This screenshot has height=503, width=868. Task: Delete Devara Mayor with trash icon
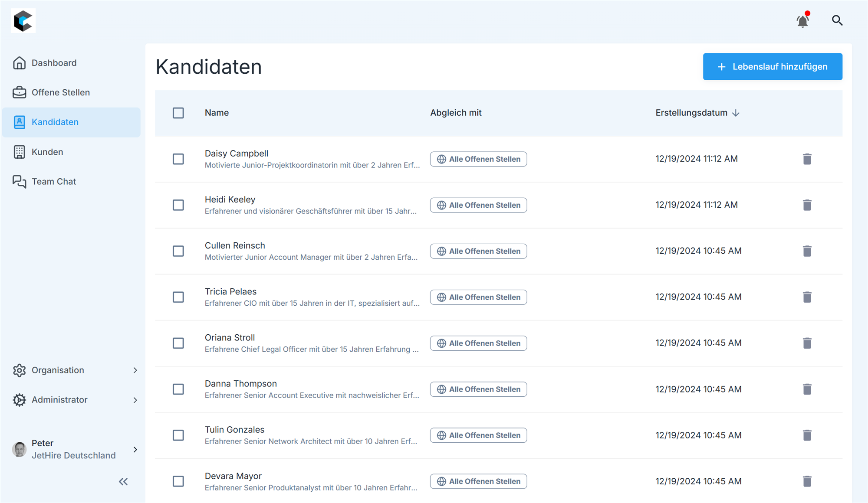pos(807,481)
